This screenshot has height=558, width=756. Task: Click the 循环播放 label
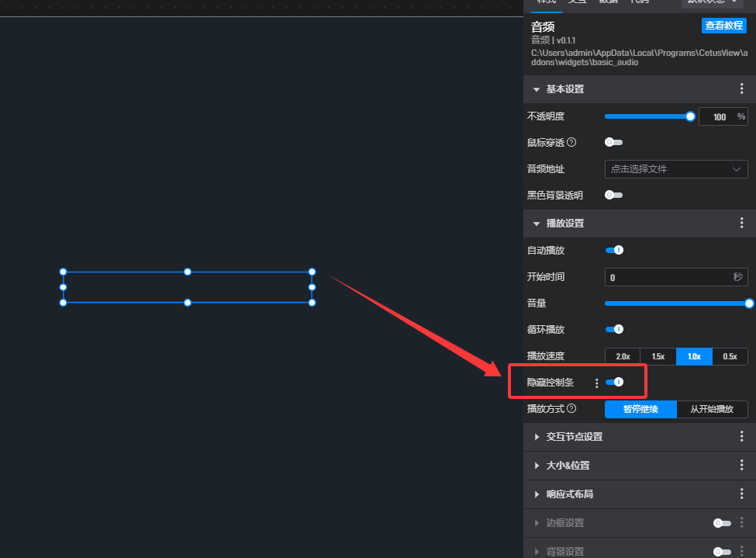[x=546, y=329]
